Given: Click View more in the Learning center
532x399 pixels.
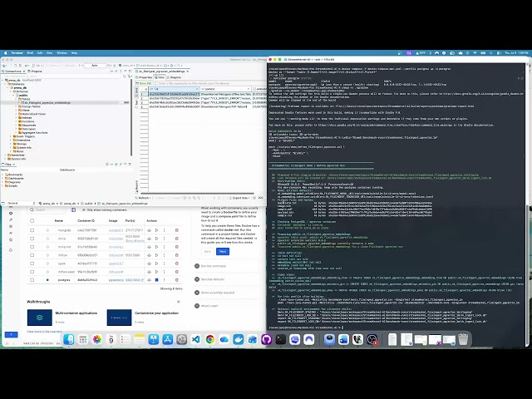Looking at the screenshot, I should pos(44,332).
